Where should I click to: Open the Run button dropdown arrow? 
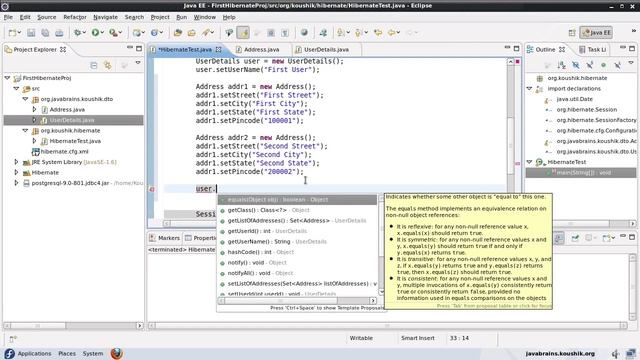pos(102,33)
